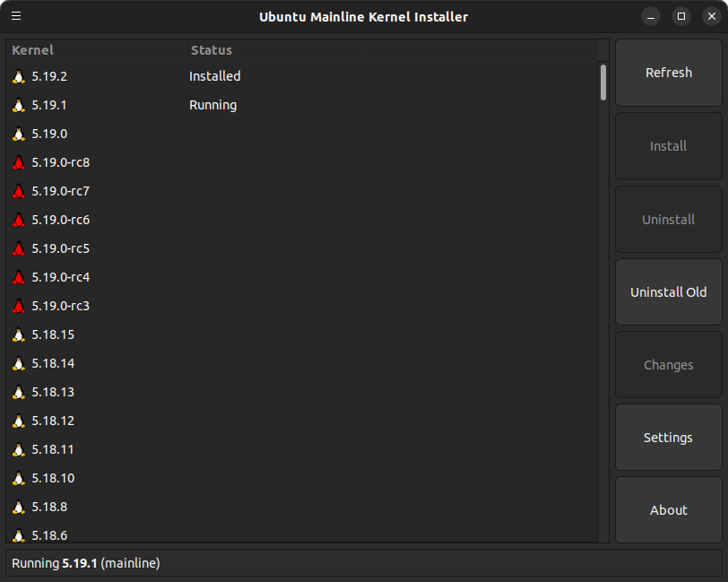
Task: Click the Tux icon beside 5.18.15
Action: pyautogui.click(x=19, y=334)
